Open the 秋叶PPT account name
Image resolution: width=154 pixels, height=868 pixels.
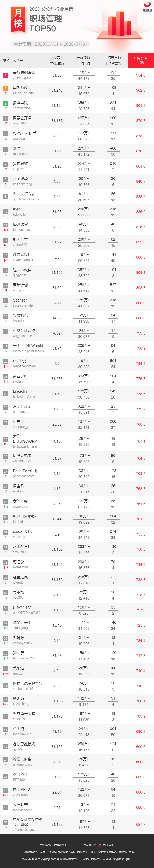pyautogui.click(x=20, y=774)
